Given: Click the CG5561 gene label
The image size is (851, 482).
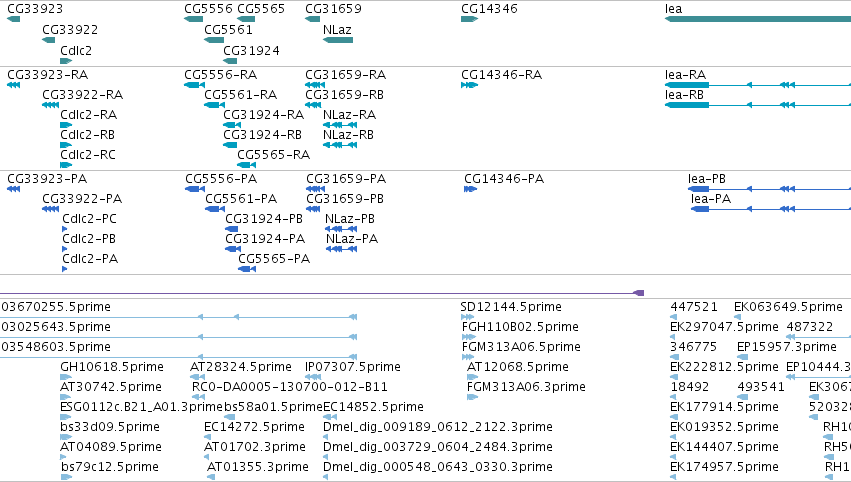Looking at the screenshot, I should point(228,30).
